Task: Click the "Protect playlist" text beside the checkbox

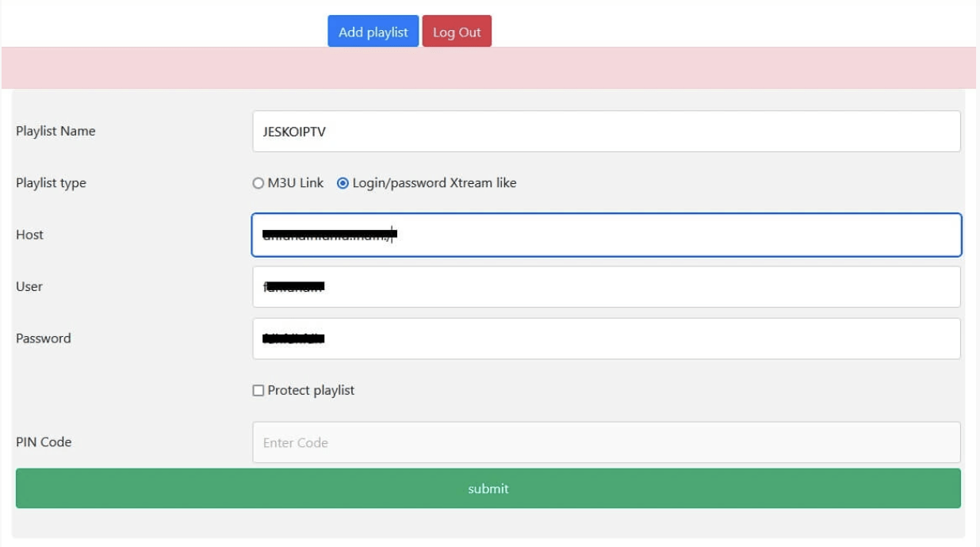Action: (x=311, y=391)
